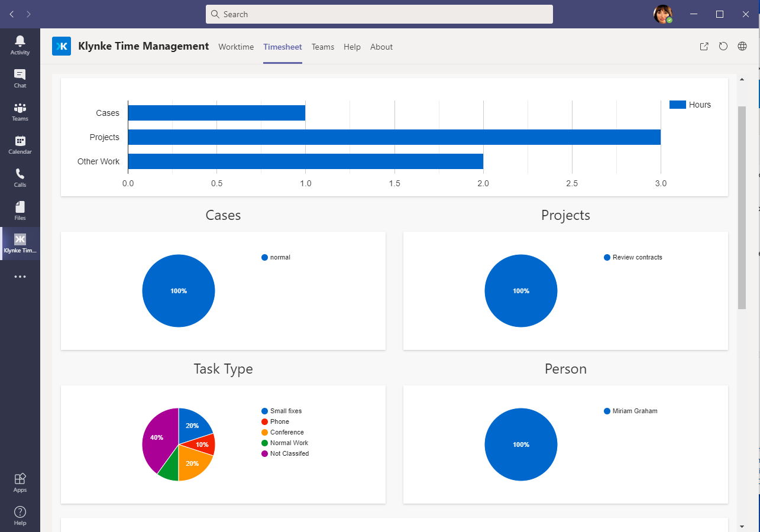Screen dimensions: 760x532
Task: Click the blue 20% Small fixes slice
Action: (x=193, y=424)
